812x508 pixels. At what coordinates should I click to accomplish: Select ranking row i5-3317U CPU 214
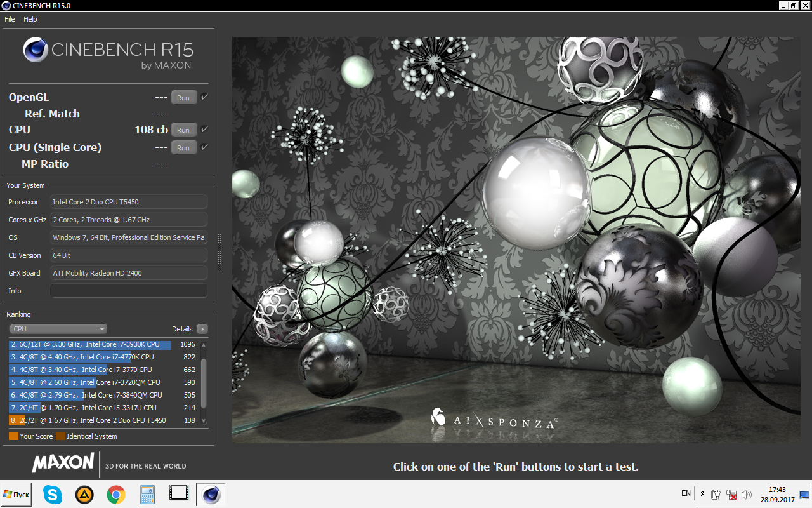click(103, 408)
